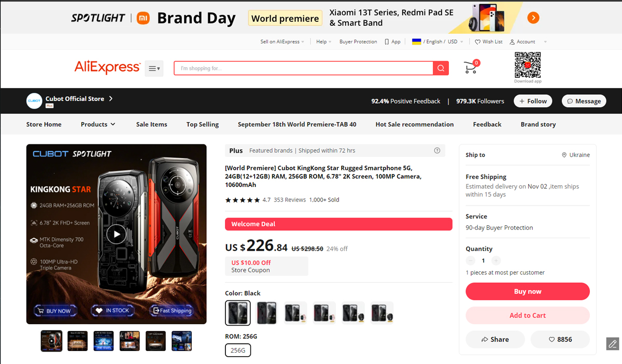Select the second color variant swatch
The width and height of the screenshot is (622, 364).
(267, 313)
